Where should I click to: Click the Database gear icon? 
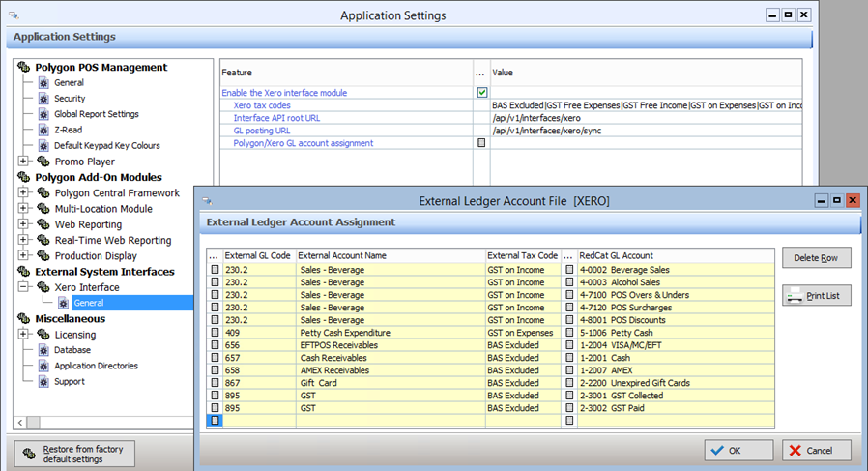tap(43, 350)
